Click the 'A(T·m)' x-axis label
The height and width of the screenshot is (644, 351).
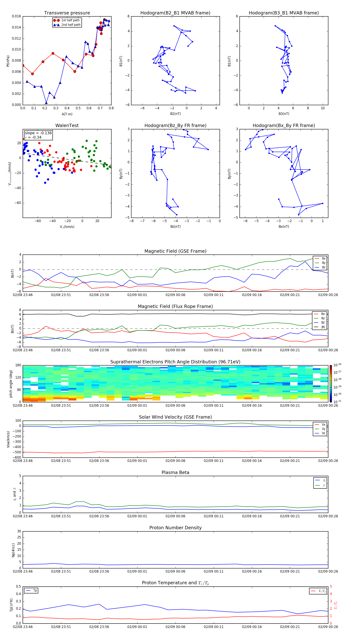(67, 114)
